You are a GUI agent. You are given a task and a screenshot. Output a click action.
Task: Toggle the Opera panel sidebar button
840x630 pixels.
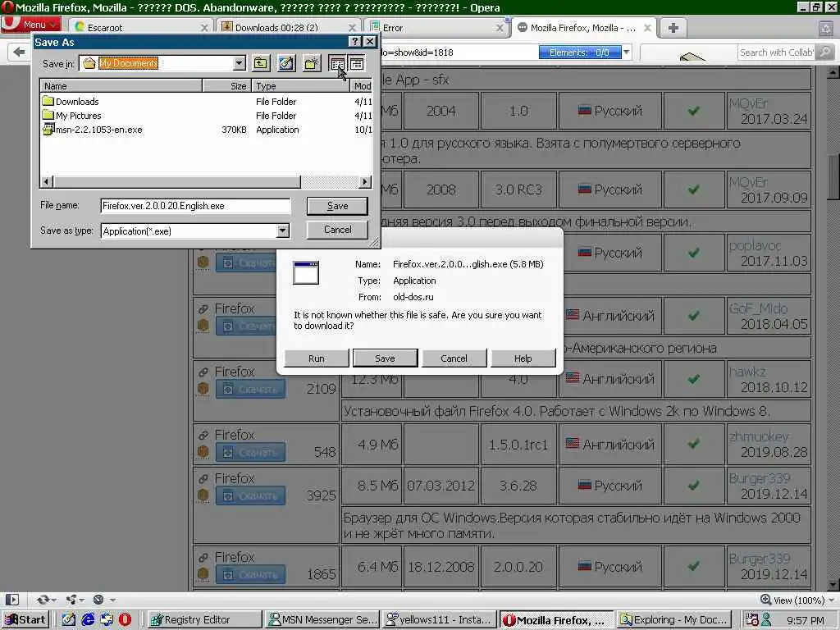tap(11, 600)
